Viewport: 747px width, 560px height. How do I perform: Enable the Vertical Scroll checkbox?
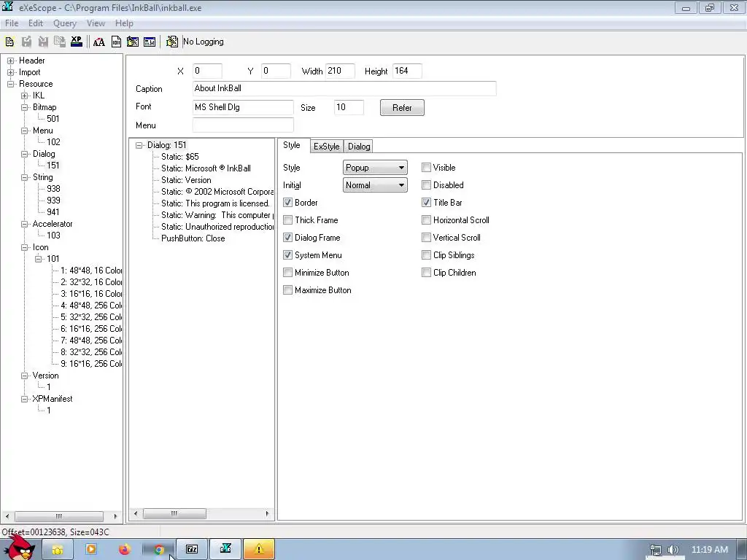point(426,238)
